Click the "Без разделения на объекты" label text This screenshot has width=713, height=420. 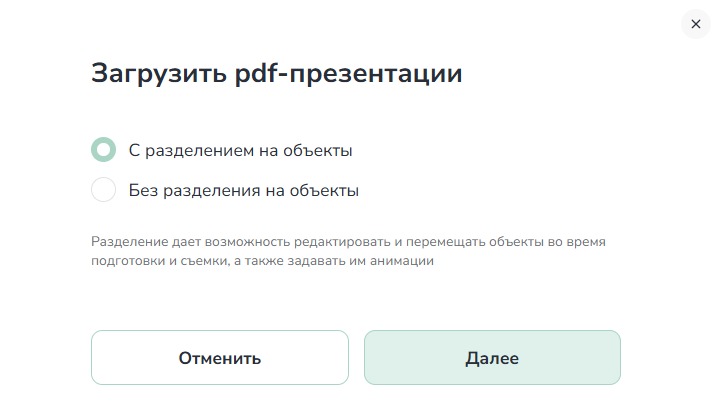tap(243, 190)
